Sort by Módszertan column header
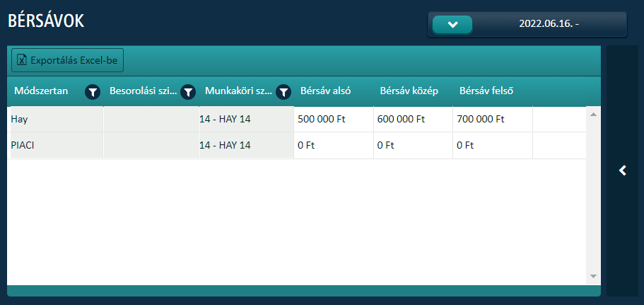 (41, 91)
